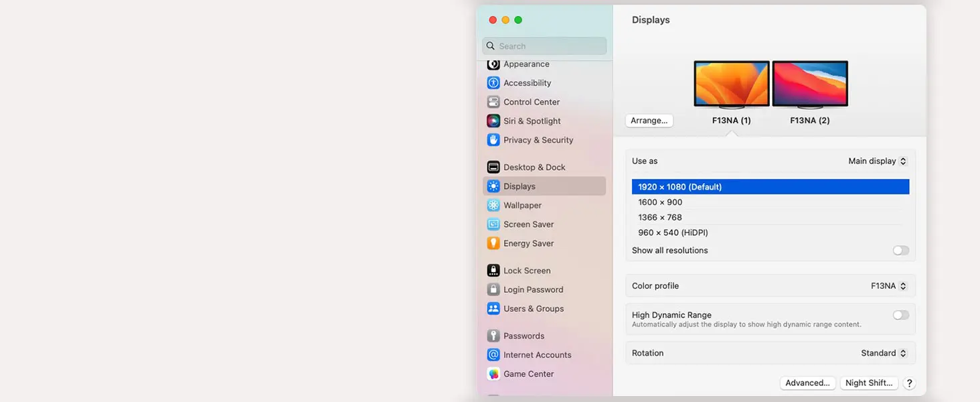Open the Color profile F13NA dropdown
Image resolution: width=980 pixels, height=402 pixels.
pyautogui.click(x=889, y=286)
